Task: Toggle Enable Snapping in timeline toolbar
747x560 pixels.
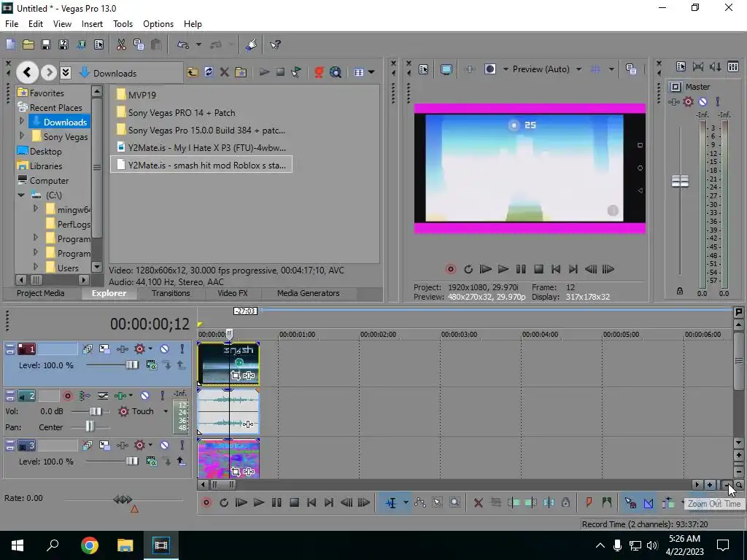Action: tap(630, 502)
